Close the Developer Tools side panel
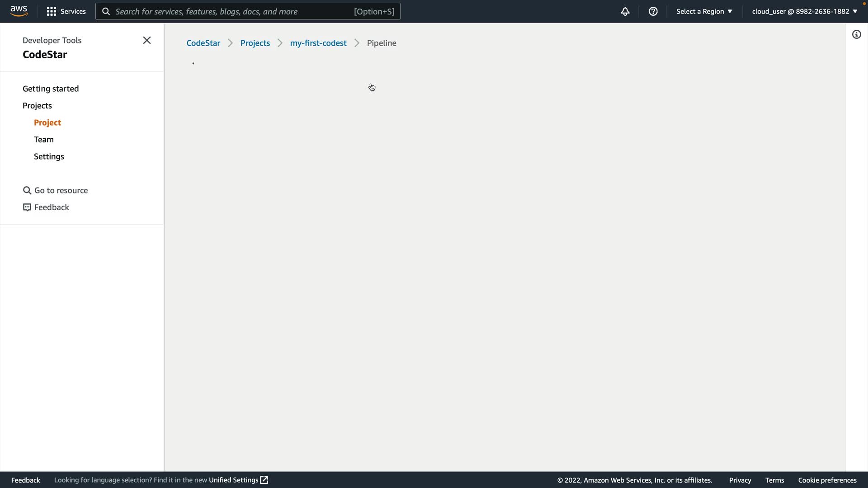 [146, 40]
